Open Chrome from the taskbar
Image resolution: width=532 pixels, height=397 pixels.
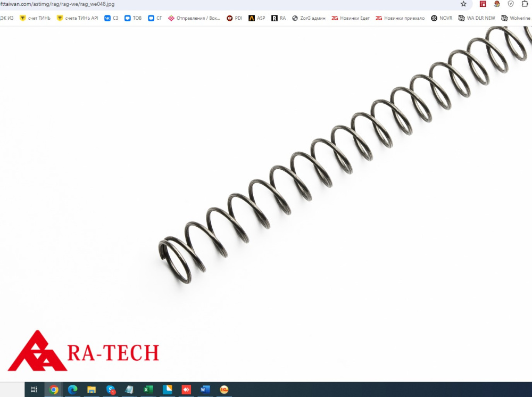[x=54, y=390]
